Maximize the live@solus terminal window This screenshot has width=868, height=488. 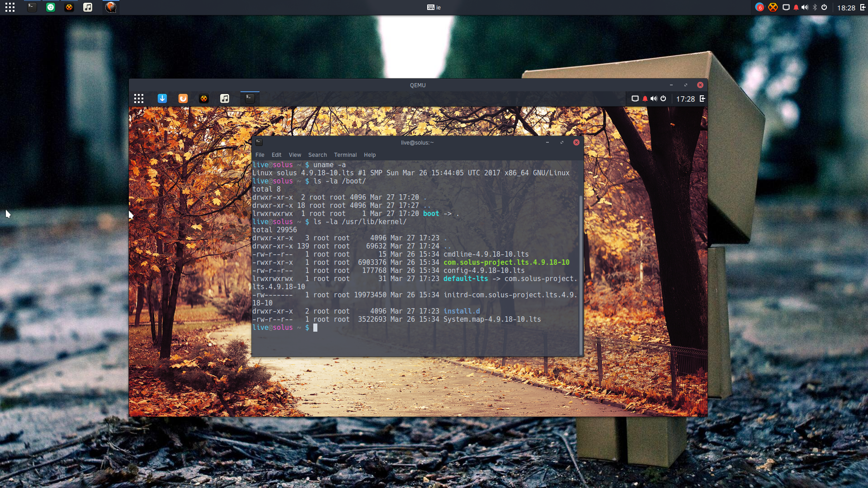coord(562,142)
